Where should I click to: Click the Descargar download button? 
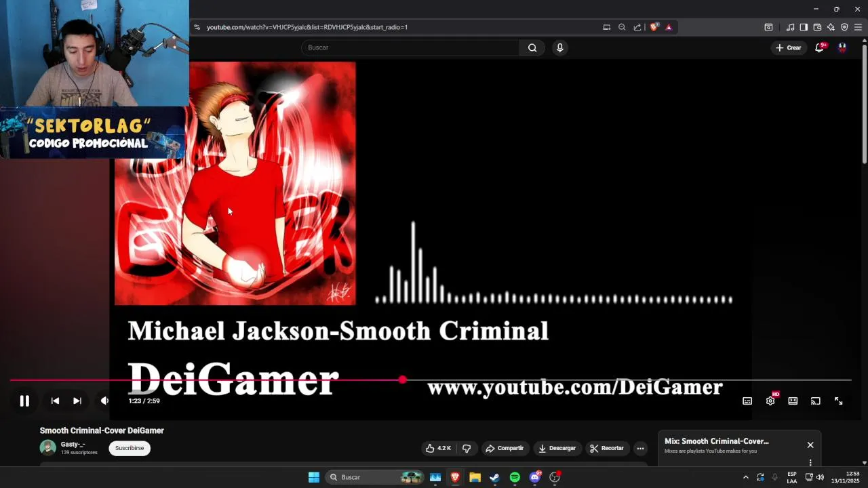[x=557, y=448]
